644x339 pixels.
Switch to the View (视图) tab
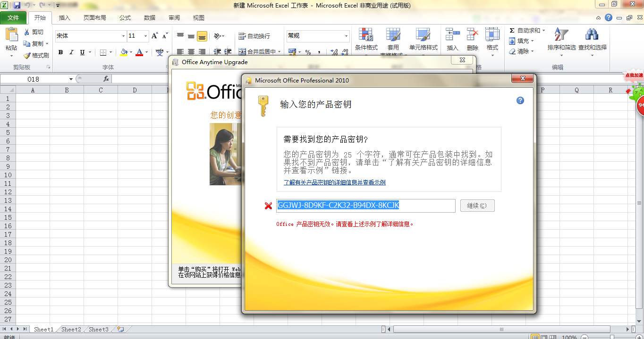(199, 17)
